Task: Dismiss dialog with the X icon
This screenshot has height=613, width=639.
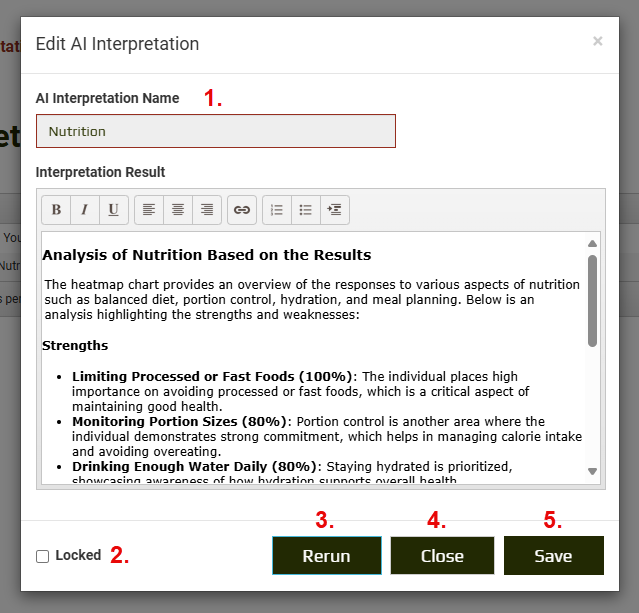Action: [x=598, y=41]
